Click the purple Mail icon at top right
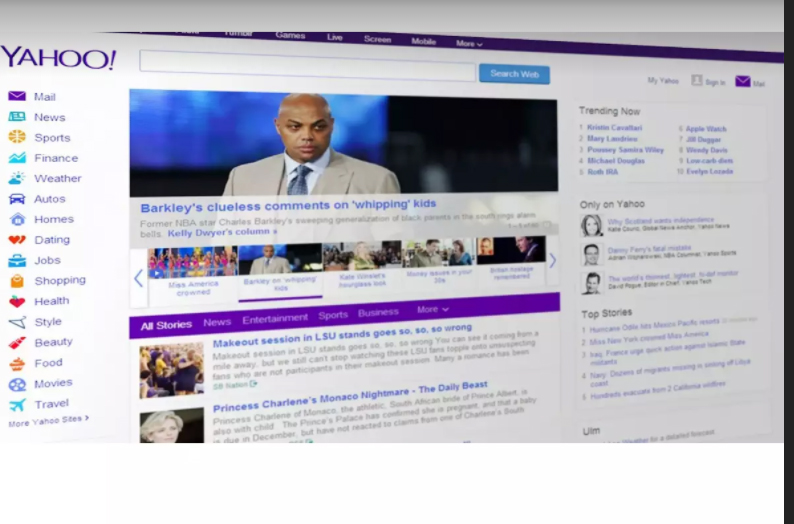Screen dimensions: 794x524 tap(743, 81)
